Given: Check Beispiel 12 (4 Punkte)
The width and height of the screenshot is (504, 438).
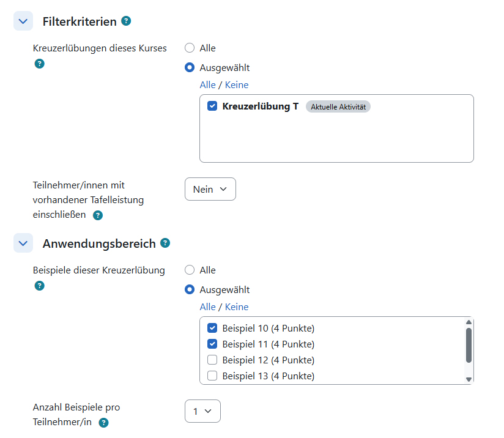Looking at the screenshot, I should tap(212, 360).
